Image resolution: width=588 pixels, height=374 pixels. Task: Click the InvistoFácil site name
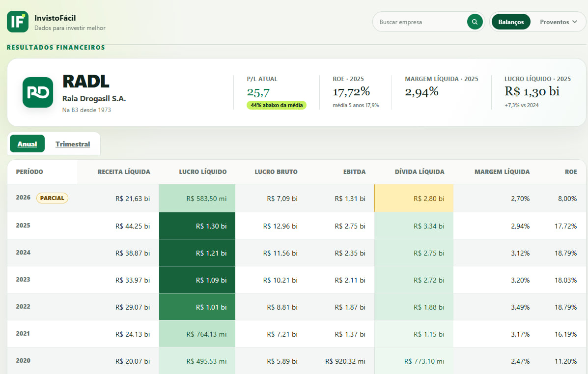coord(55,18)
